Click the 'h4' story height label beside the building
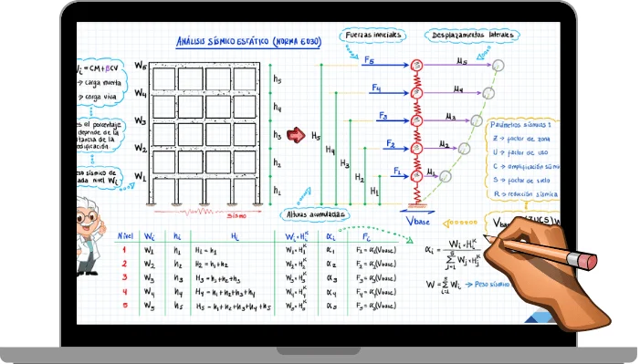This screenshot has height=364, width=640. click(278, 108)
